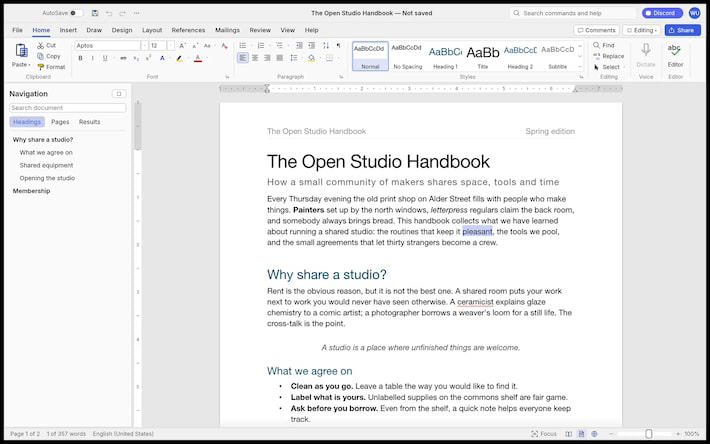
Task: Apply strikethrough to selected text
Action: [x=123, y=58]
